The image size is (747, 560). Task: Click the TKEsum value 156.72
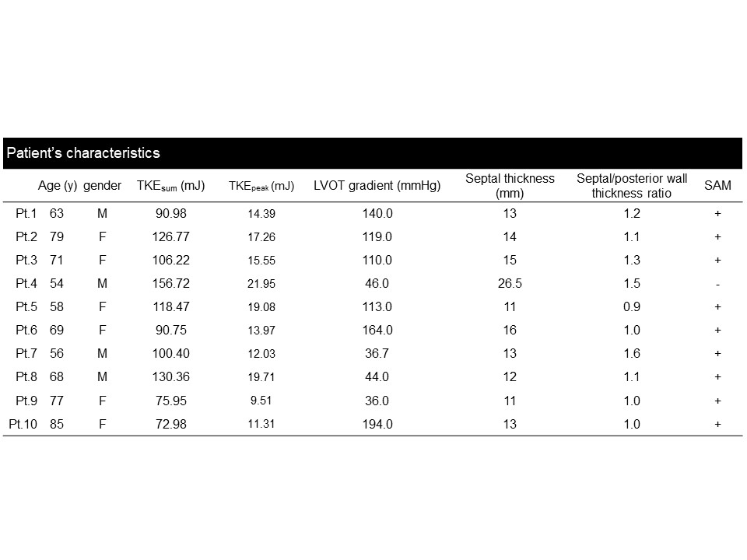coord(170,283)
